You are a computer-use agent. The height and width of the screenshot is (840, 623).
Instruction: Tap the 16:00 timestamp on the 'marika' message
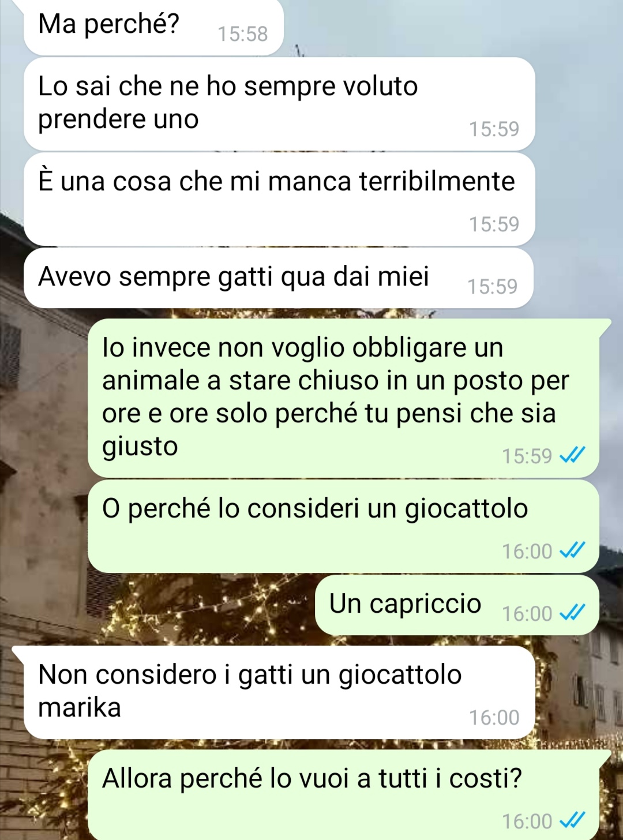pos(494,717)
